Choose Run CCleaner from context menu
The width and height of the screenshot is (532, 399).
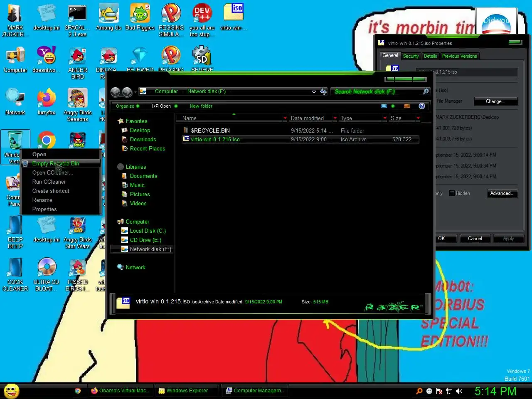point(61,182)
